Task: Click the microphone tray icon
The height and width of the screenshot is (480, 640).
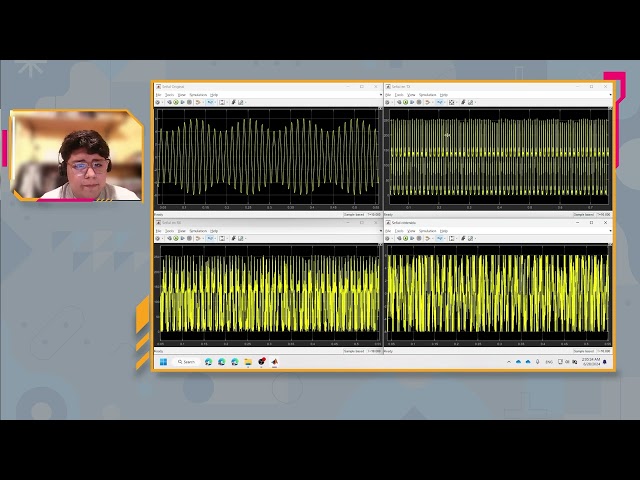Action: pos(538,362)
